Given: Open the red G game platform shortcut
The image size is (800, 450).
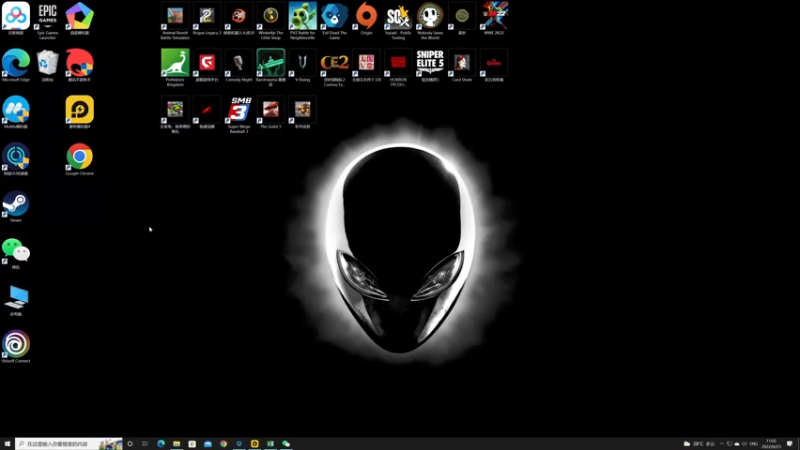Looking at the screenshot, I should (207, 65).
